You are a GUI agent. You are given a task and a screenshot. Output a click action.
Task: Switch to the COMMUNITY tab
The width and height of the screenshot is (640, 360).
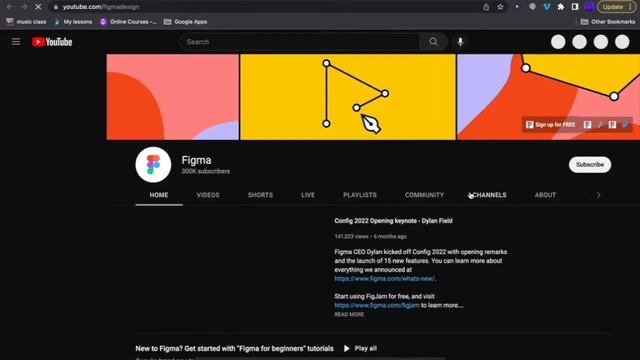(424, 195)
